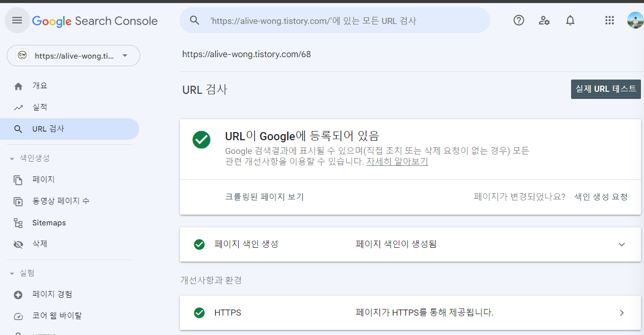
Task: Expand the 페이지 색인 생성 card chevron
Action: (x=622, y=244)
